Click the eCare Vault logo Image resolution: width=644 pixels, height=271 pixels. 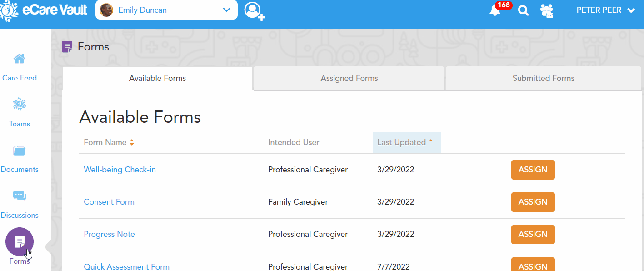[x=44, y=10]
